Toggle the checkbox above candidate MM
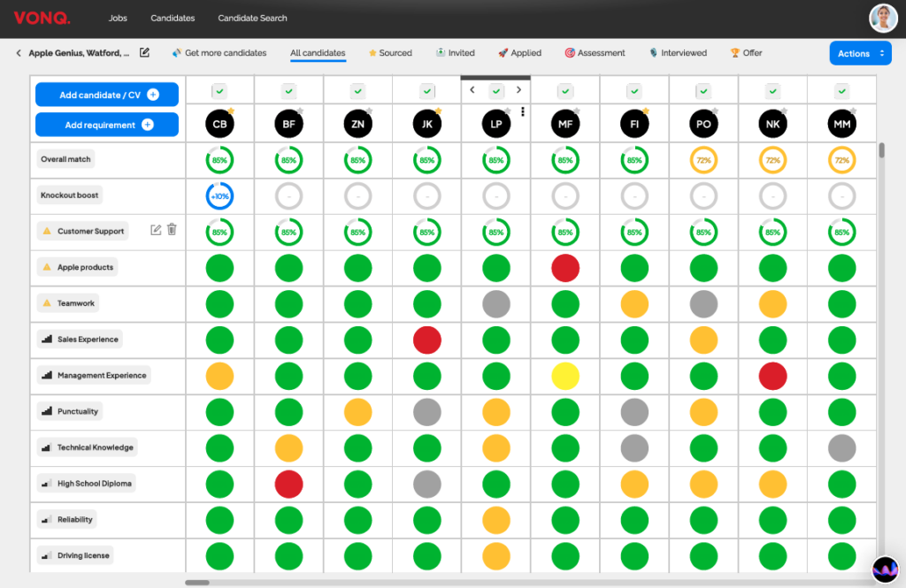 point(841,90)
